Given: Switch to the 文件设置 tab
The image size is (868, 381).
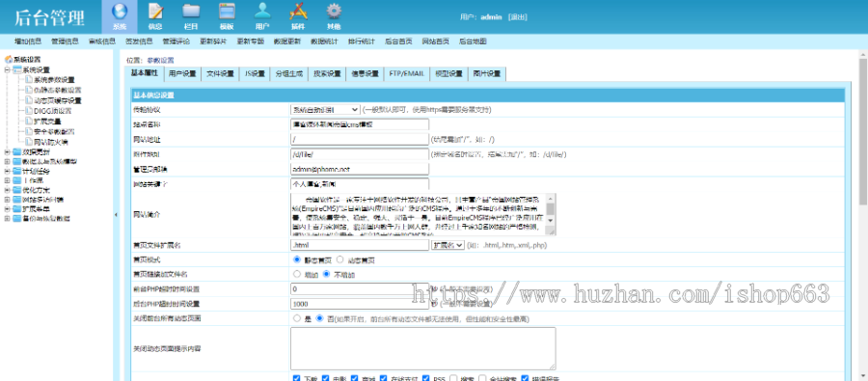Looking at the screenshot, I should (220, 74).
